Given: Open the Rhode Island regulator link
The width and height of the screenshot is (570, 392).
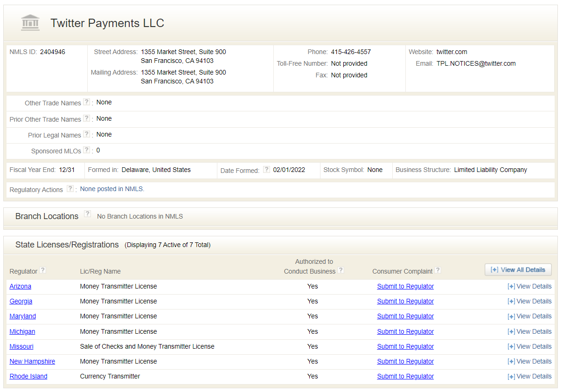Looking at the screenshot, I should [28, 376].
